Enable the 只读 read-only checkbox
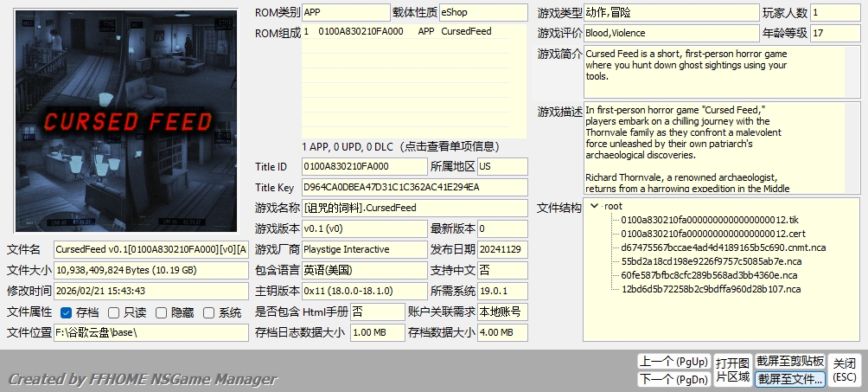868x392 pixels. 114,312
